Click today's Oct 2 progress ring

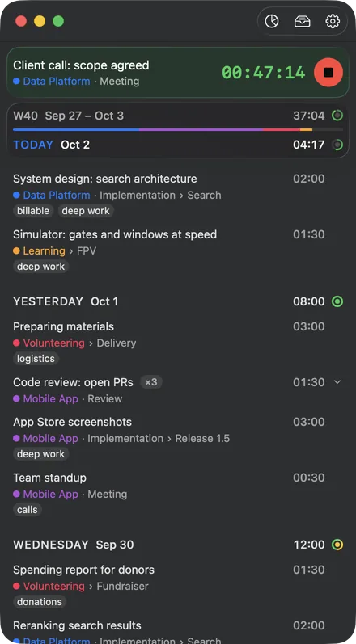click(x=337, y=145)
